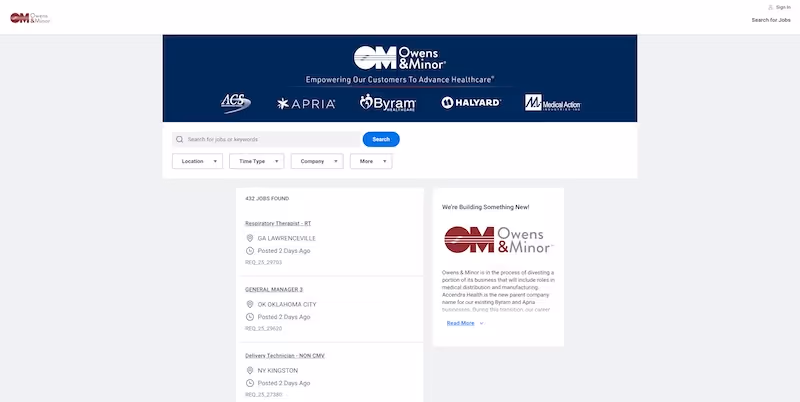
Task: Open Delivery Technician - NON CMV posting
Action: [285, 356]
